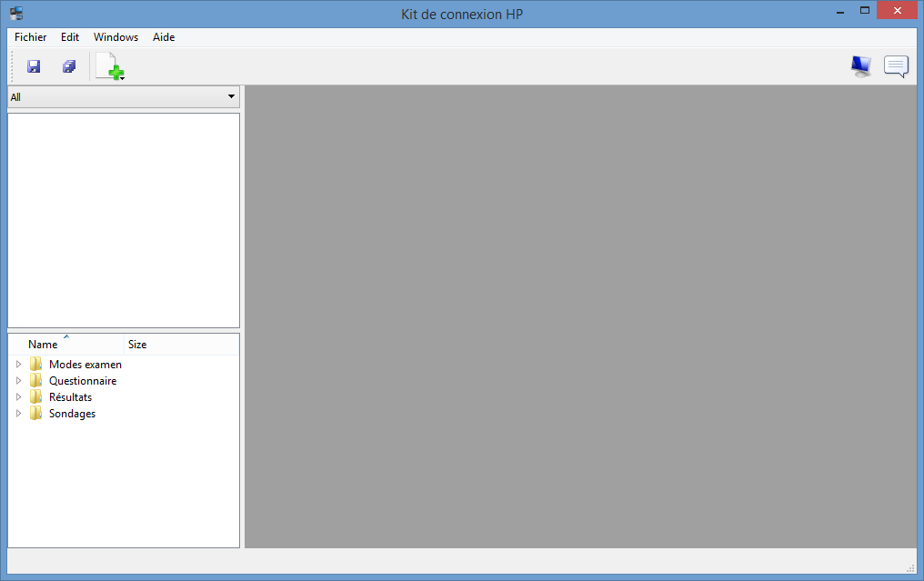Click the window resize grip corner
Screen dimensions: 924x581
(910, 568)
